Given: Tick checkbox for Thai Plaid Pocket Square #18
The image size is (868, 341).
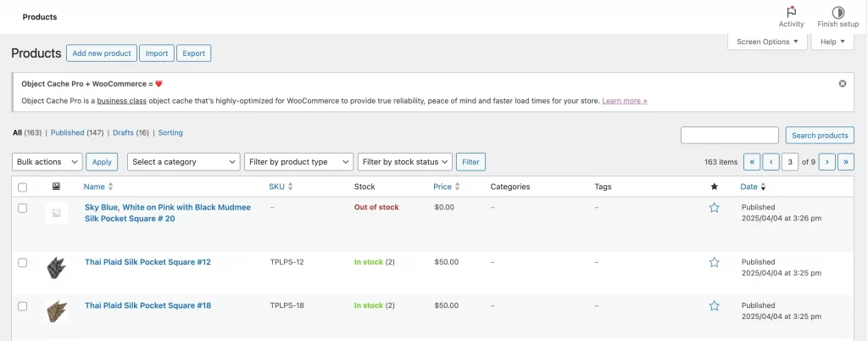Looking at the screenshot, I should [23, 306].
